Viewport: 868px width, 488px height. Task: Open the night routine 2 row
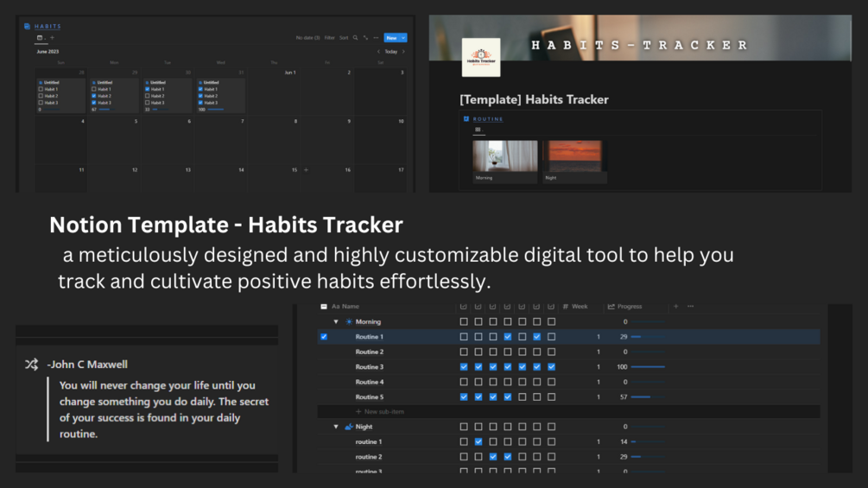tap(369, 457)
